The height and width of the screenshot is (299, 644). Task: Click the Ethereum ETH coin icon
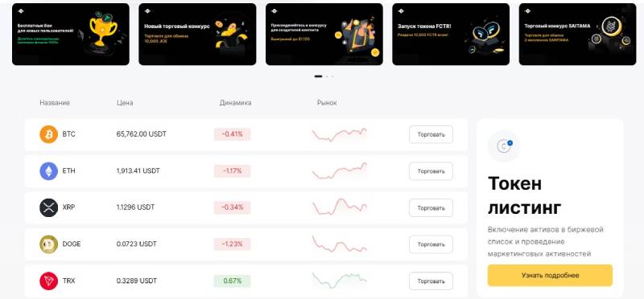[x=48, y=171]
